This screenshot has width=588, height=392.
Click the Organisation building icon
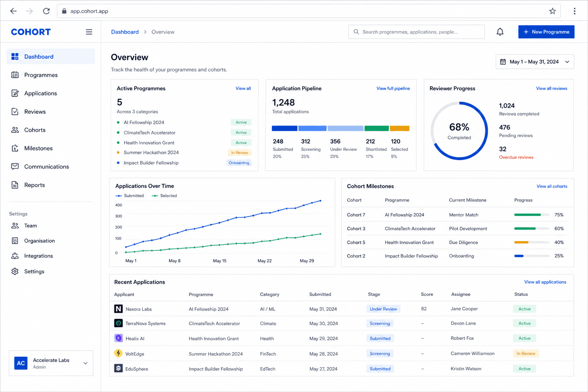(x=15, y=241)
